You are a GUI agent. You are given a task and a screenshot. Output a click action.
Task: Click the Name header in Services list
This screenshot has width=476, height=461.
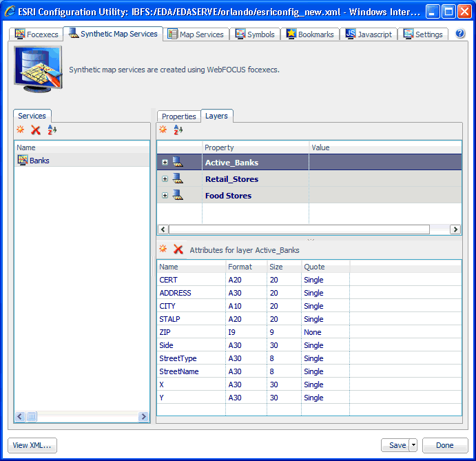82,147
